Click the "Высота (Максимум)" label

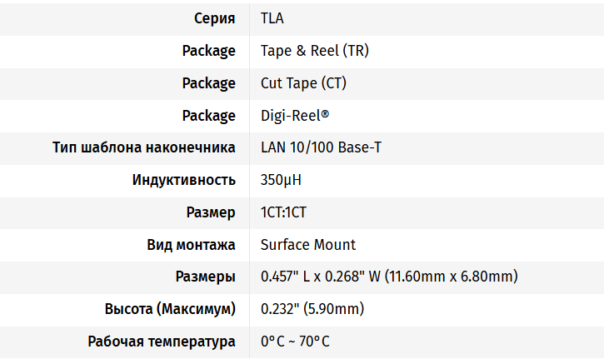[170, 309]
